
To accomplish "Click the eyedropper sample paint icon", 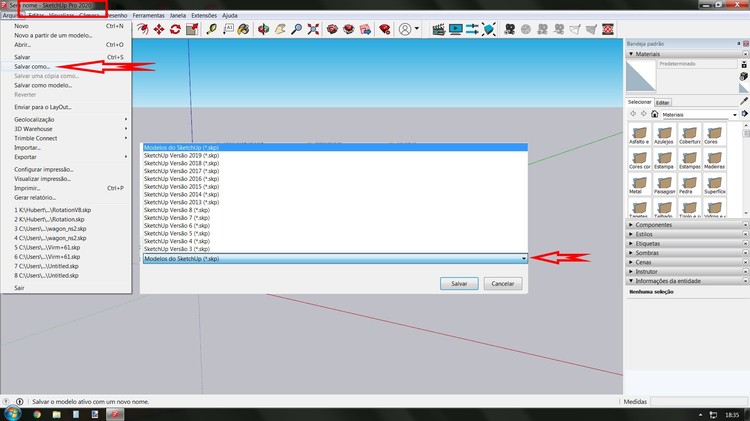I will 744,101.
